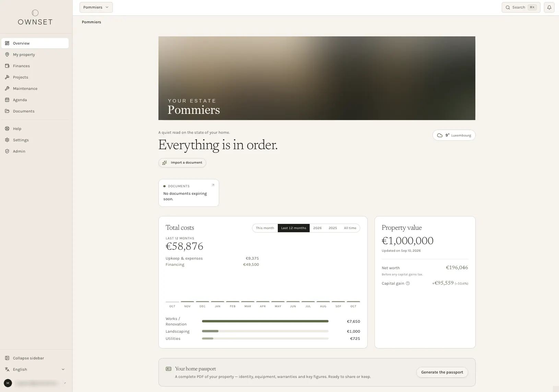Click the €1,000,000 property value
The image size is (559, 392).
(407, 241)
